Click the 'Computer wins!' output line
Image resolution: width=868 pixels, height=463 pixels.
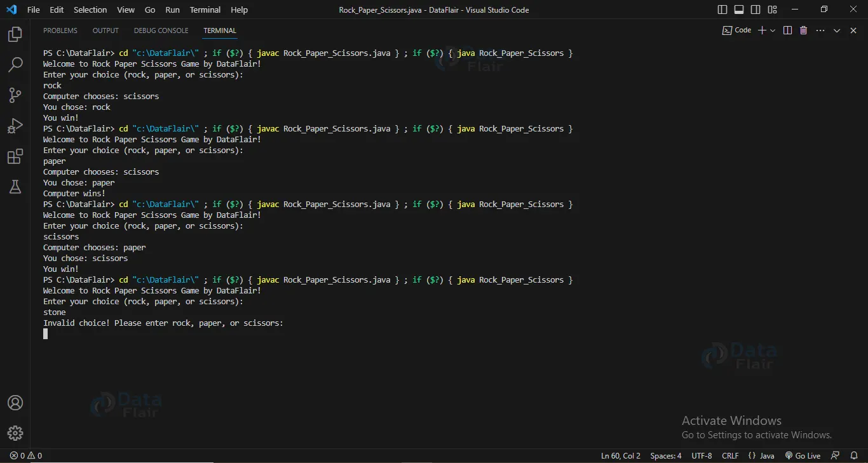(x=74, y=193)
